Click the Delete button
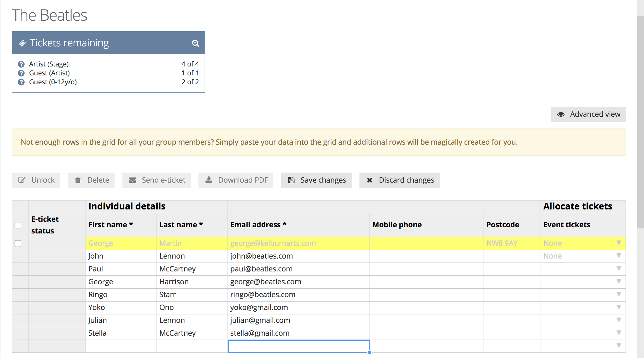The width and height of the screenshot is (644, 358). (91, 180)
